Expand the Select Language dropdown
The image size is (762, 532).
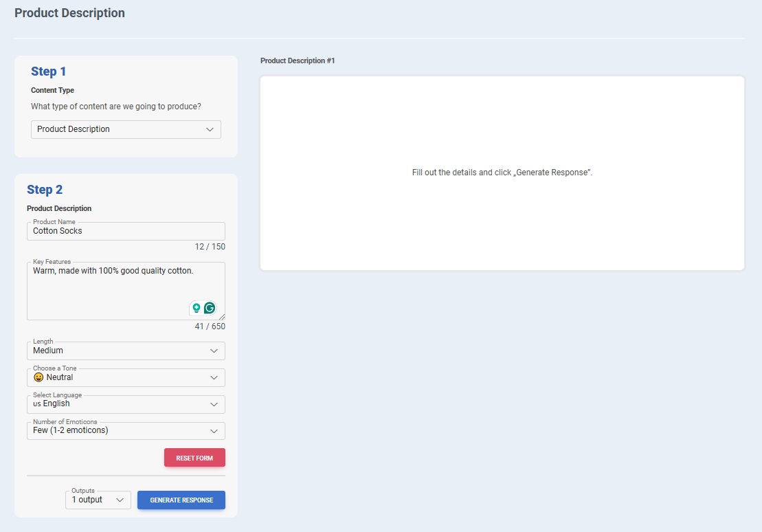126,404
